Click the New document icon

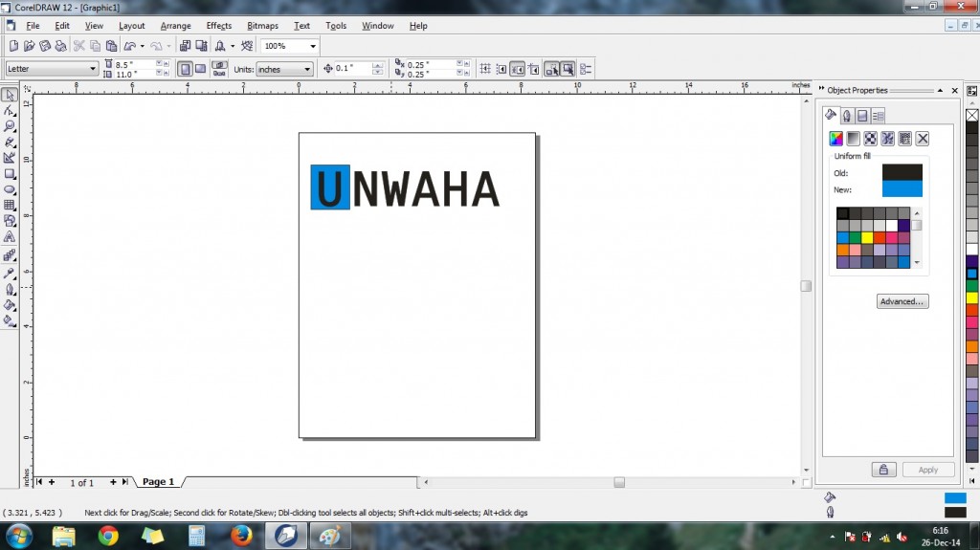13,46
